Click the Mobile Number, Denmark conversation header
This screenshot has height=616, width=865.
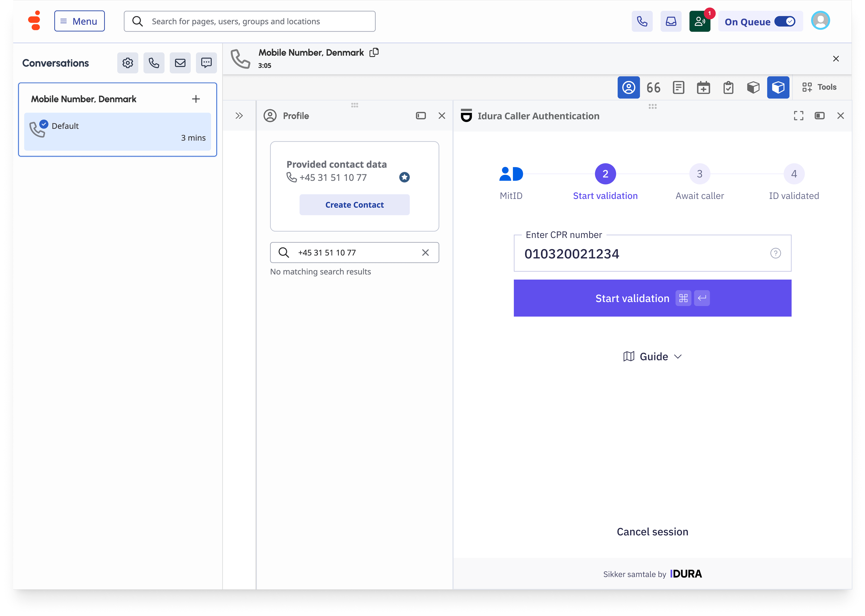click(x=83, y=99)
